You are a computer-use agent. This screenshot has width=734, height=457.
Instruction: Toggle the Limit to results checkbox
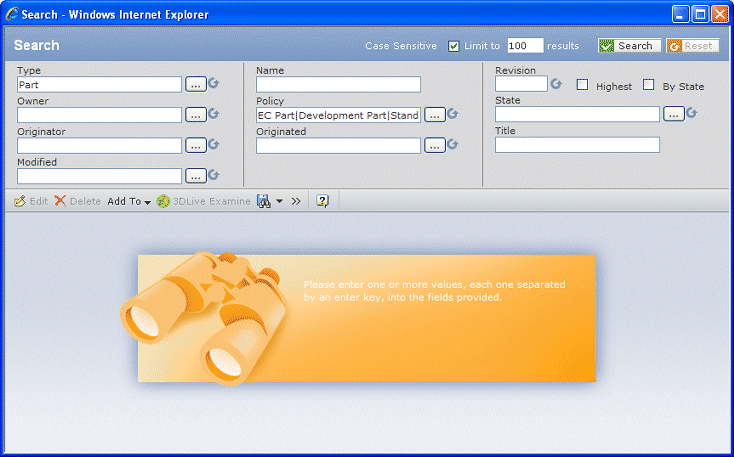pyautogui.click(x=453, y=46)
